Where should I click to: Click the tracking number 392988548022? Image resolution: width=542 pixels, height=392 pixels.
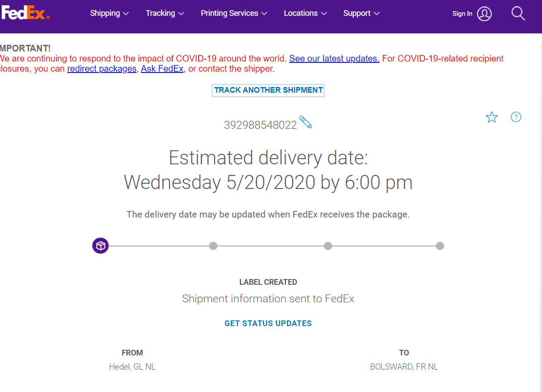coord(260,125)
